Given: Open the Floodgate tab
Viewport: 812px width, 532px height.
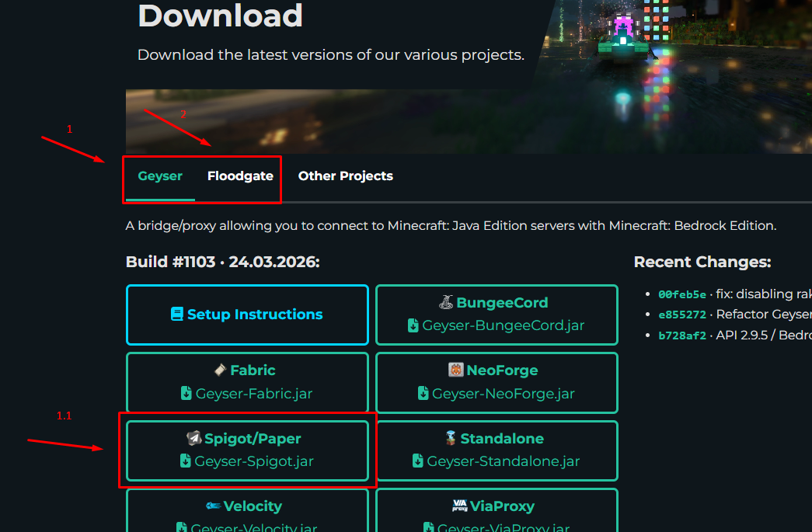Looking at the screenshot, I should [x=240, y=176].
